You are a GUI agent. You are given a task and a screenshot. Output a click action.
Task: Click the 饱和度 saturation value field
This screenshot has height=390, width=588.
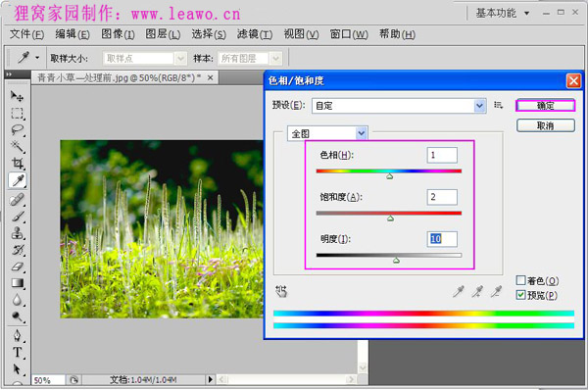coord(442,197)
